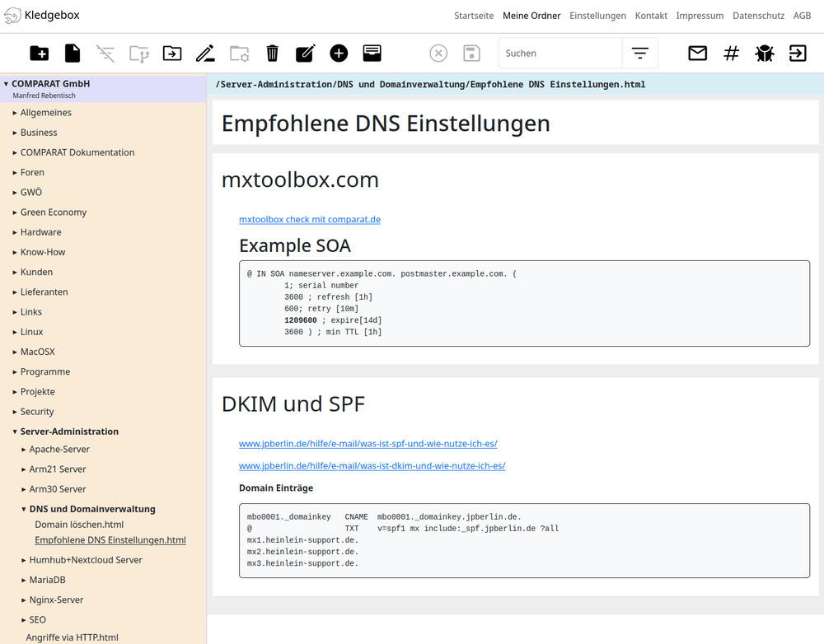Expand the Arm21 Server subfolder
The height and width of the screenshot is (644, 824).
(24, 469)
